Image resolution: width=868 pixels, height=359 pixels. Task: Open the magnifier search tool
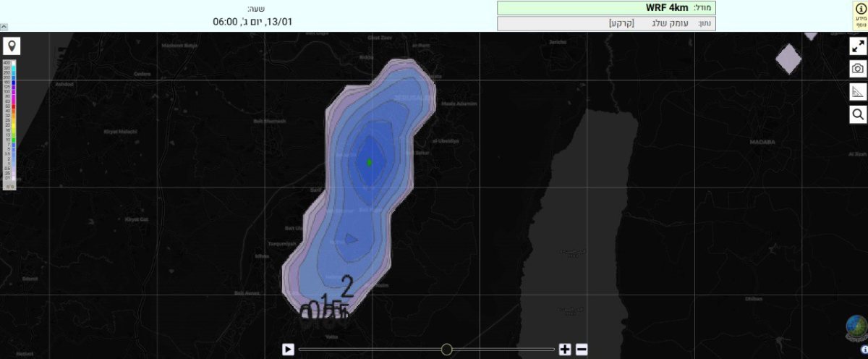(858, 114)
